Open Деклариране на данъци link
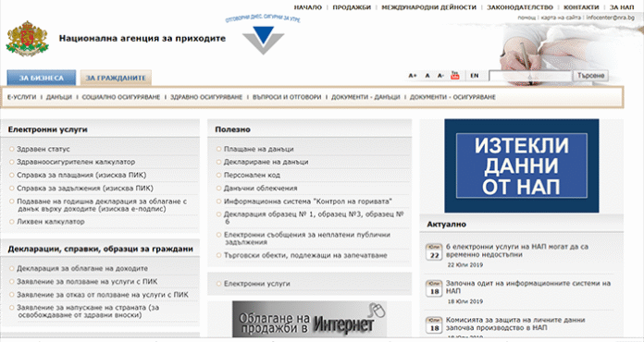Screen dimensions: 644x342 click(x=266, y=162)
